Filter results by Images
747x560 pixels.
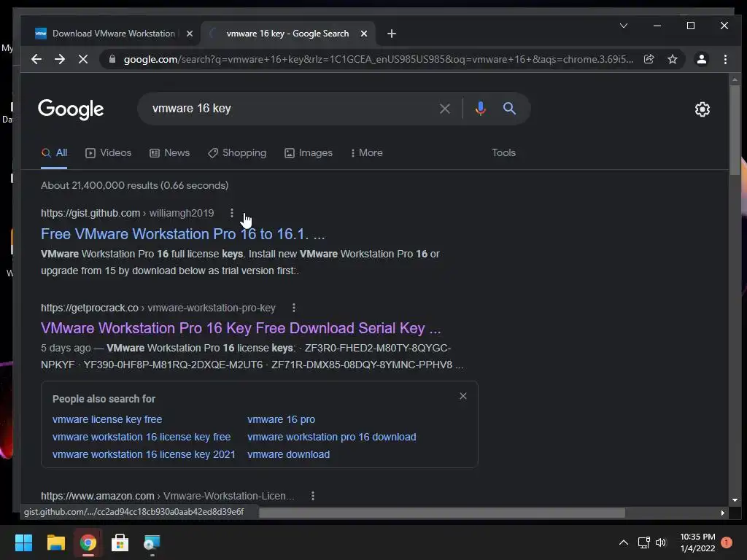(x=309, y=153)
